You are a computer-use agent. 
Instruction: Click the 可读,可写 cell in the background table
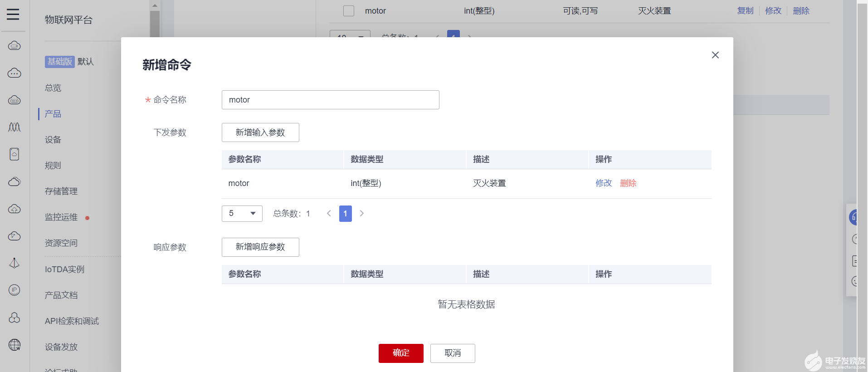click(x=580, y=11)
